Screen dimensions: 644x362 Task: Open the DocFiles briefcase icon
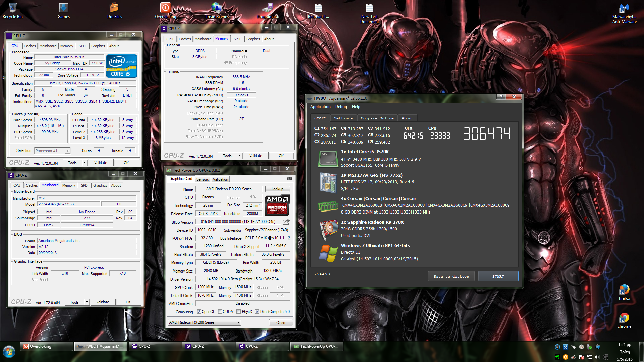coord(114,11)
